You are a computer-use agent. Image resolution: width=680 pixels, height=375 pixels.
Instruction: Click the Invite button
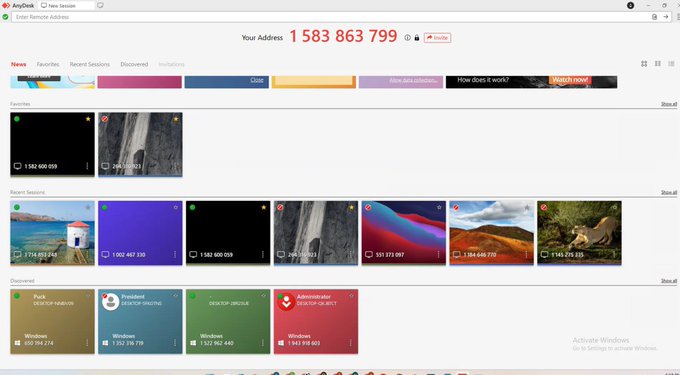pos(437,38)
